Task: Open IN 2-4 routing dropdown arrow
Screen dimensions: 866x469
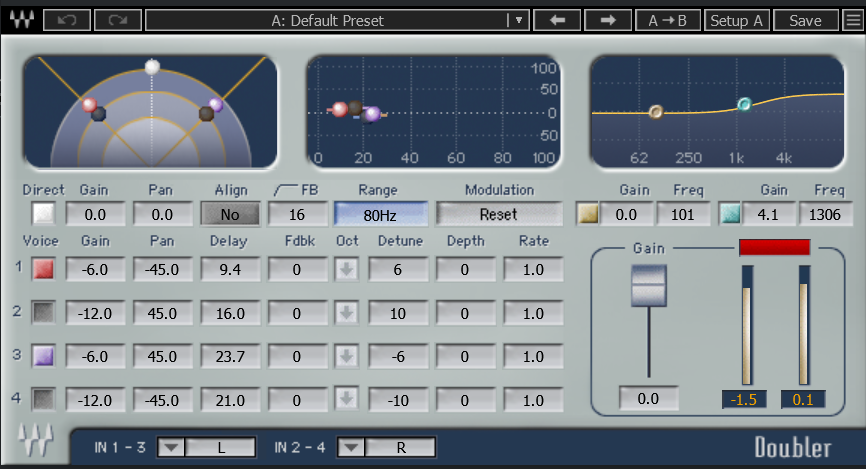Action: [351, 447]
